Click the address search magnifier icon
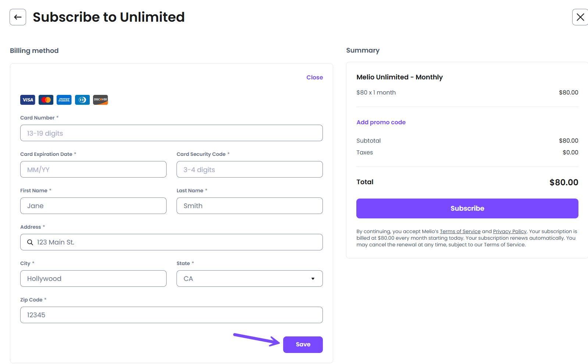Screen dimensions: 588x364 (30, 242)
